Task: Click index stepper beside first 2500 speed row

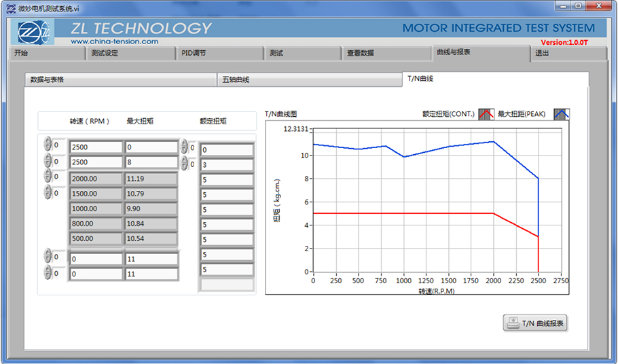Action: coord(48,145)
